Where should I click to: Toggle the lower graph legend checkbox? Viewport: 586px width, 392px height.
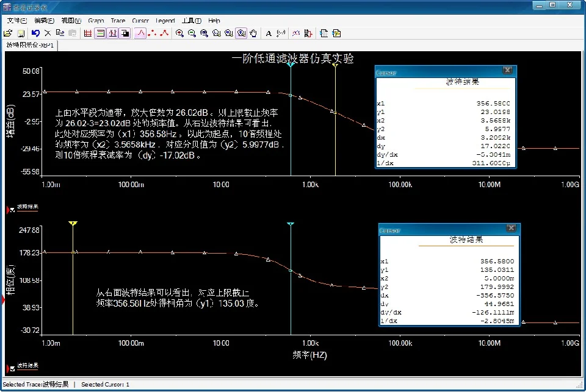tap(12, 369)
